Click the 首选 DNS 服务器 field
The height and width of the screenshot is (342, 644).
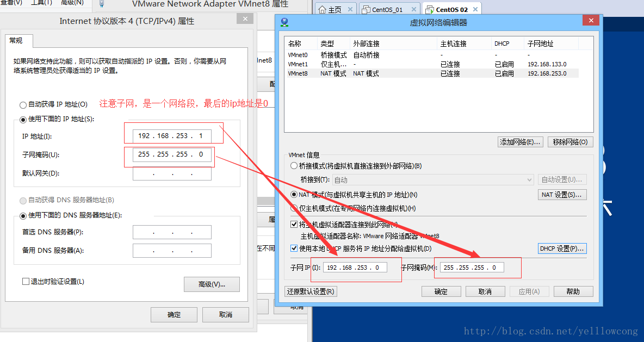click(x=172, y=232)
